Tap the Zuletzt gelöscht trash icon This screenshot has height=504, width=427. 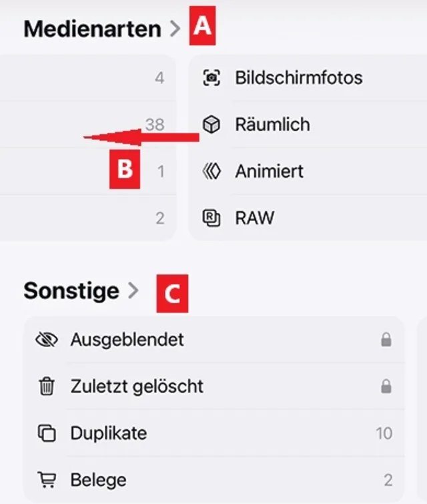(46, 387)
